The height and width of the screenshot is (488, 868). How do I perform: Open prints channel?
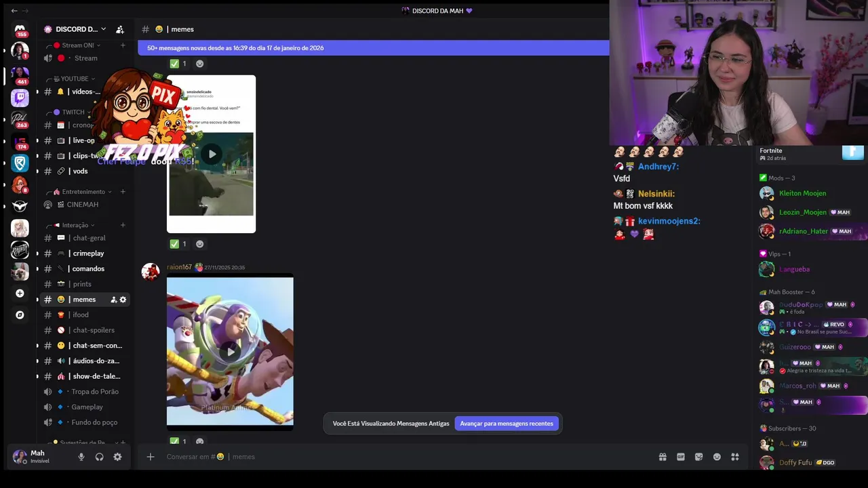83,284
